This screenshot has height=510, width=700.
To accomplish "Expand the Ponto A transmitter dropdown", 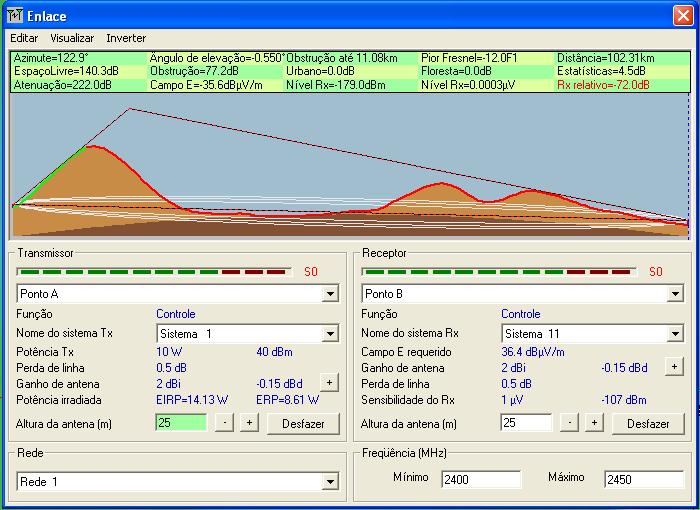I will (x=330, y=294).
